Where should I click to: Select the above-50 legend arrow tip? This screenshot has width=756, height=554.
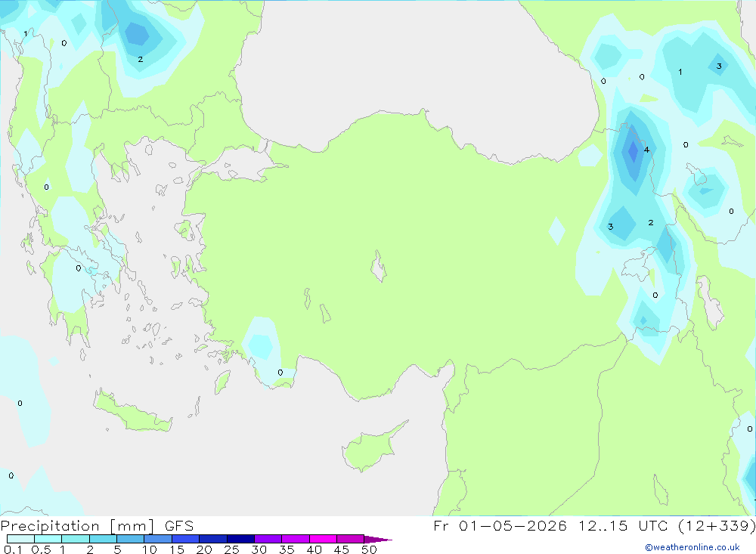click(378, 539)
